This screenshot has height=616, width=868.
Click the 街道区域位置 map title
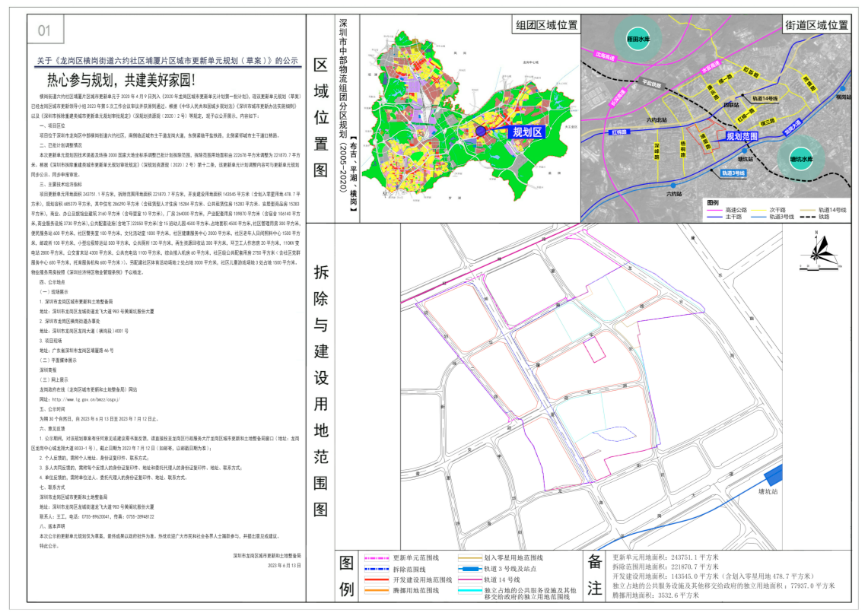(816, 25)
